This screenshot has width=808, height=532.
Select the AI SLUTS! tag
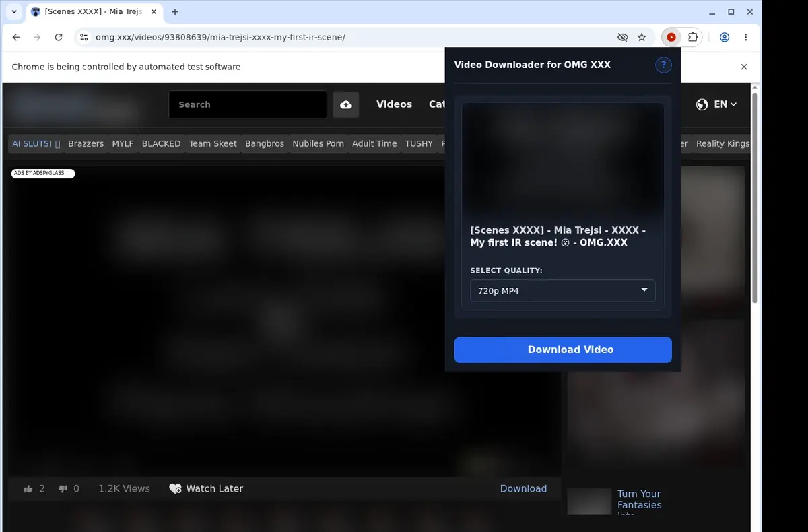click(36, 143)
